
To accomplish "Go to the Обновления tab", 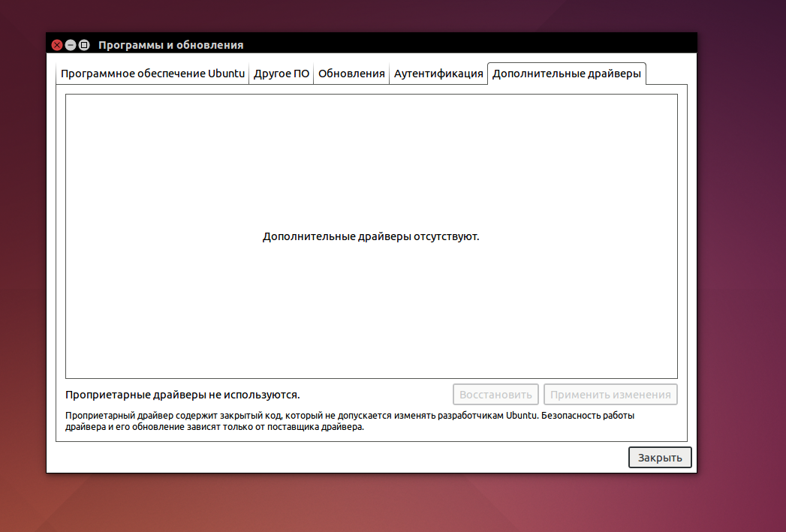I will pyautogui.click(x=351, y=74).
